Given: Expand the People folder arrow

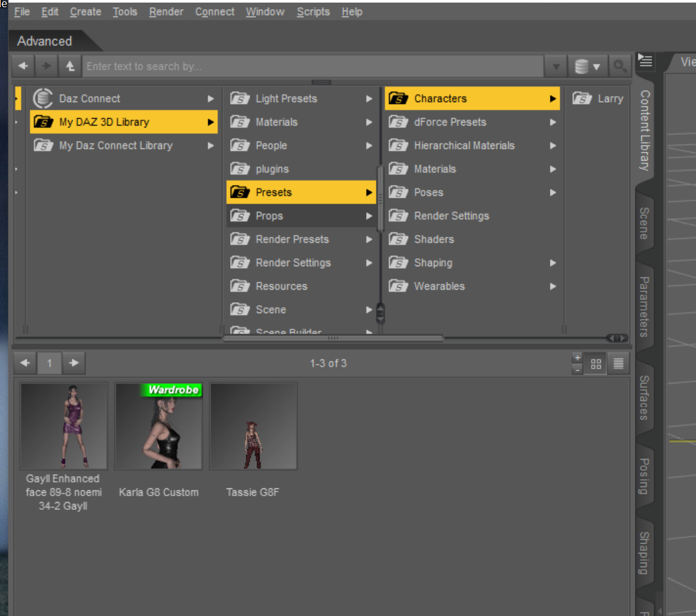Looking at the screenshot, I should pos(369,145).
